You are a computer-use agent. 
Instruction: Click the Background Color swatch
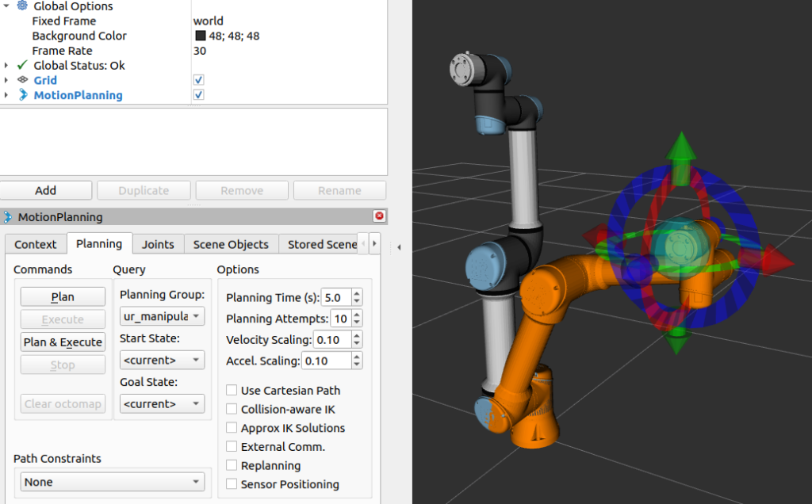tap(201, 36)
